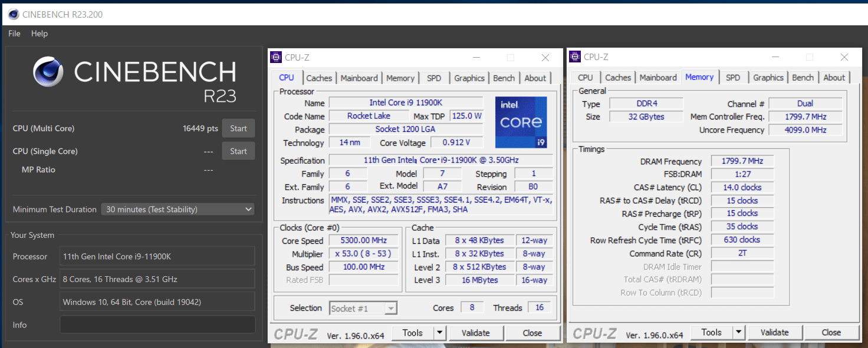Click the Intel Core i9 logo badge
The width and height of the screenshot is (868, 348).
click(x=521, y=122)
